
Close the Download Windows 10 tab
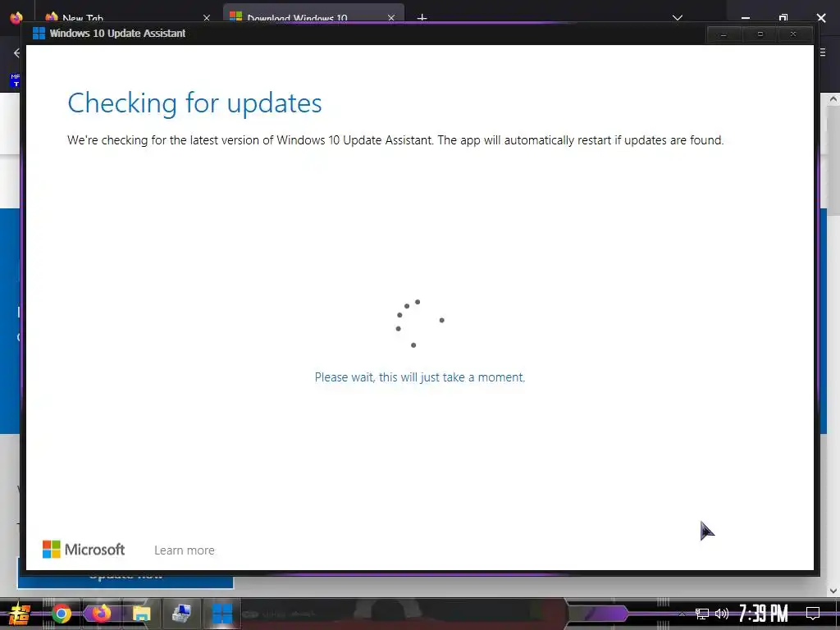[x=391, y=18]
